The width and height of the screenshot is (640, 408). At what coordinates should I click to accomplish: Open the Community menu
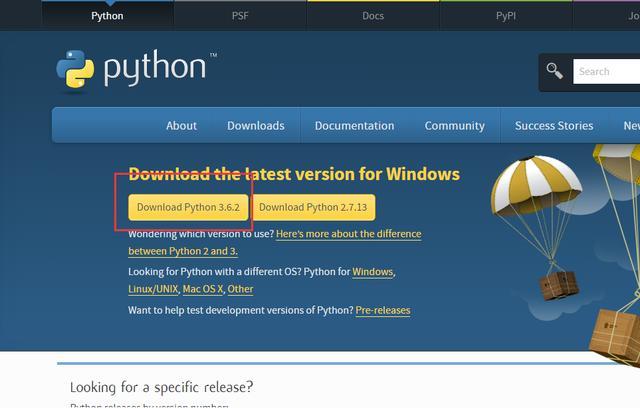[x=454, y=126]
